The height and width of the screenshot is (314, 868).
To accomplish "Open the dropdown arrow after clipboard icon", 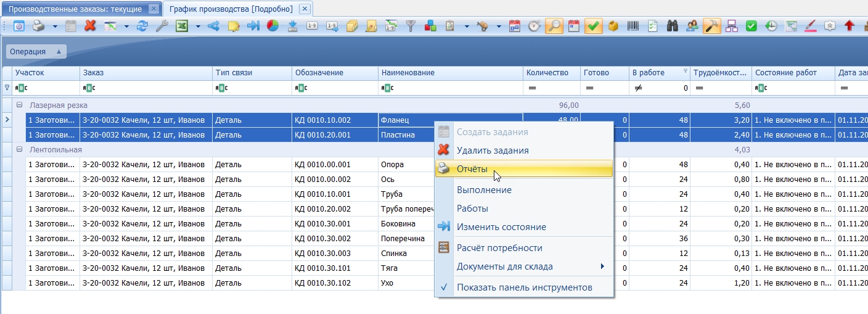I will (467, 26).
